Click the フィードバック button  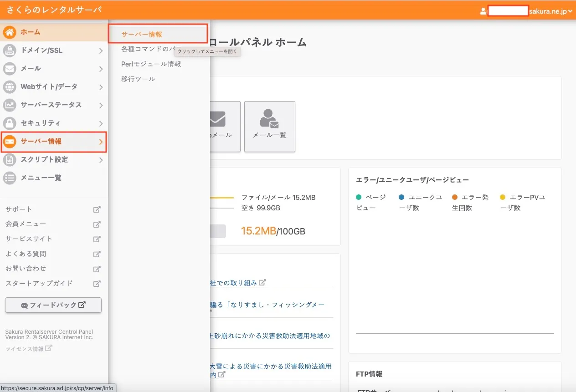(x=53, y=305)
